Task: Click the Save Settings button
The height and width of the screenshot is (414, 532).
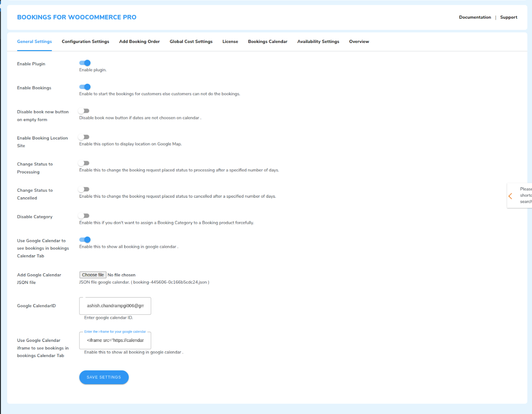Action: coord(104,377)
